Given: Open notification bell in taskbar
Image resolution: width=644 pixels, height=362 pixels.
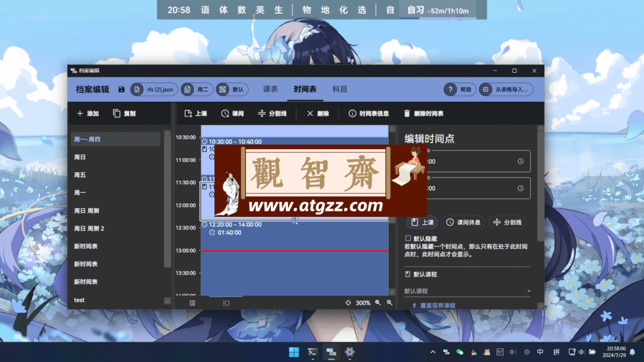Looking at the screenshot, I should coord(633,352).
